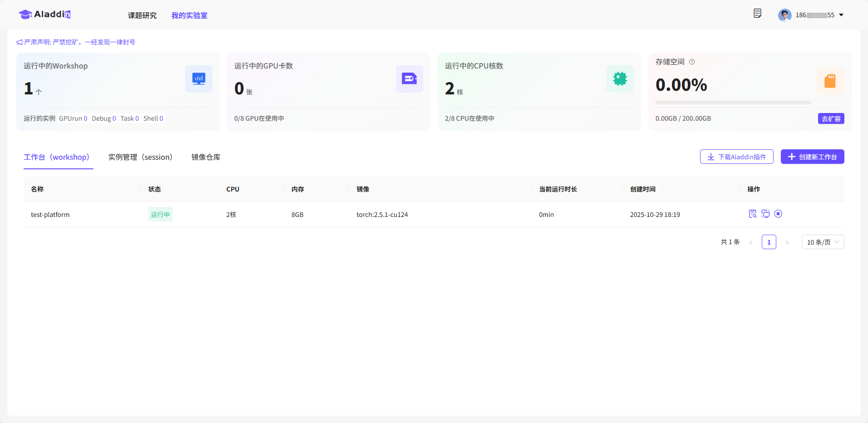This screenshot has width=868, height=423.
Task: Open the 镜像仓库 tab
Action: 206,157
